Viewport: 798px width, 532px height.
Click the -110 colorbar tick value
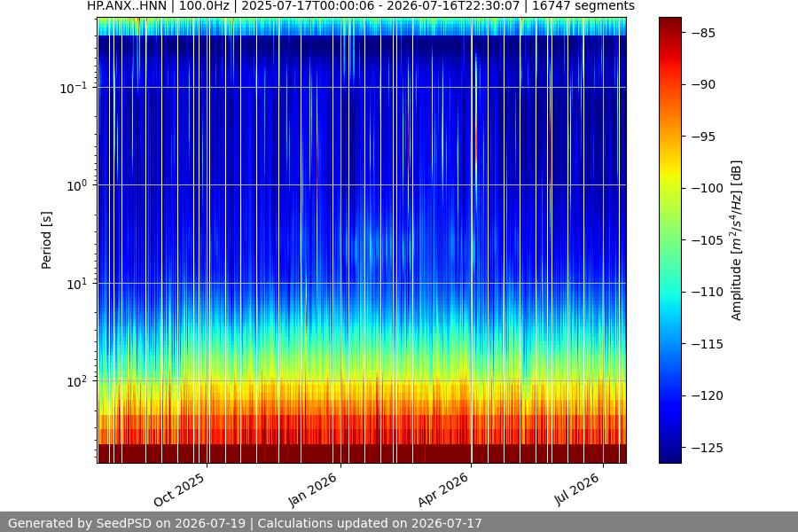point(708,292)
